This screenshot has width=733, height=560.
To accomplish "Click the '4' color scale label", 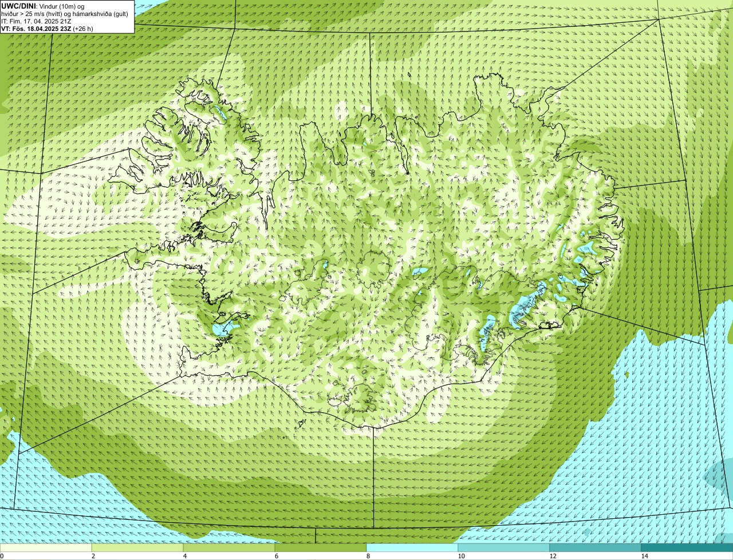I will coord(184,556).
